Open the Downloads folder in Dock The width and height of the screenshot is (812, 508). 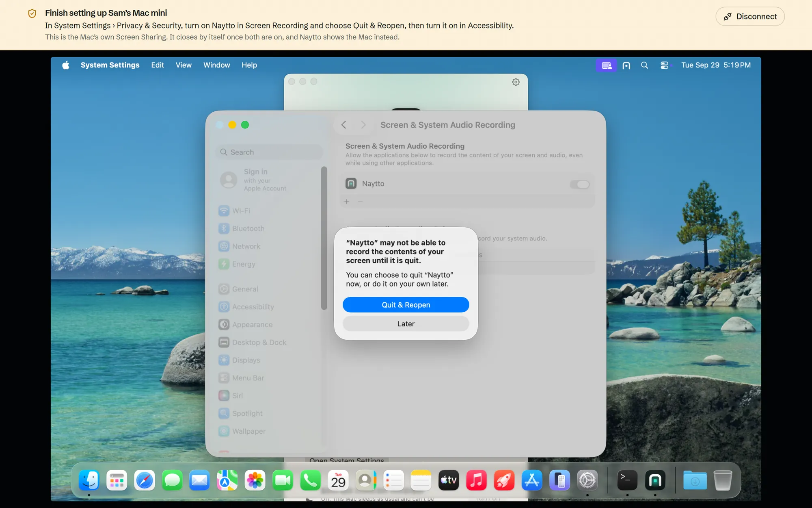[x=695, y=481]
